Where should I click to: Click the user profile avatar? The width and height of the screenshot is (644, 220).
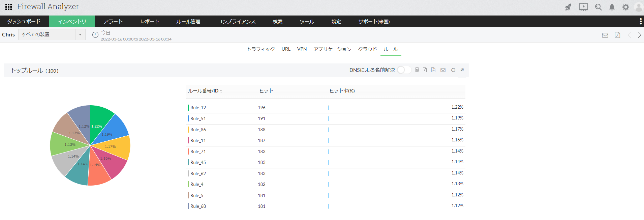tap(638, 7)
